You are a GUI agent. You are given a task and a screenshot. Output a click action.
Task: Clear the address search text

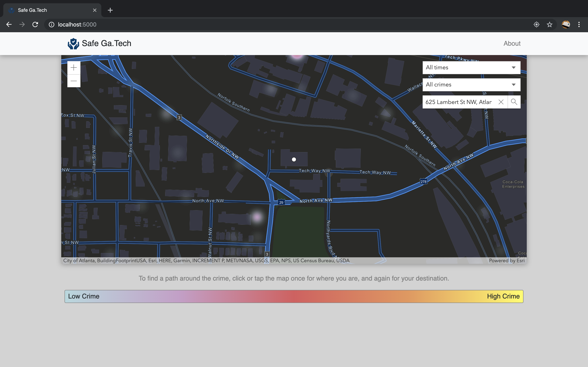tap(501, 102)
